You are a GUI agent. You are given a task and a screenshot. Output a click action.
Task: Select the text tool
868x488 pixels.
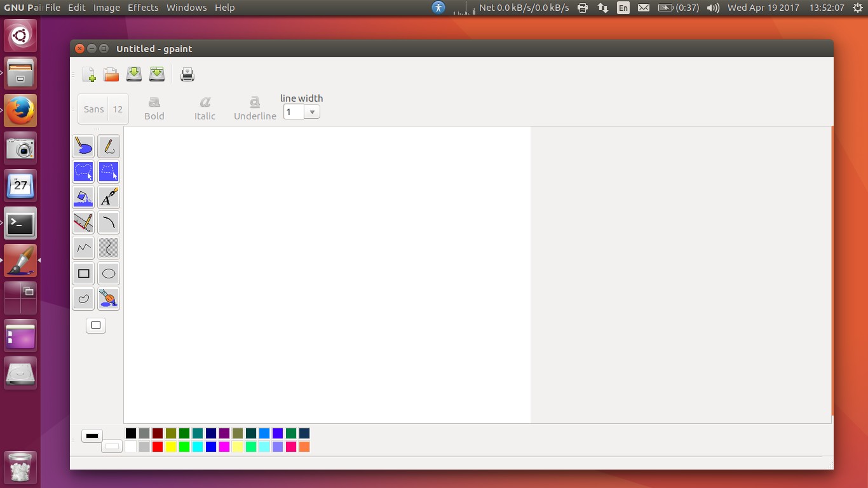[109, 197]
